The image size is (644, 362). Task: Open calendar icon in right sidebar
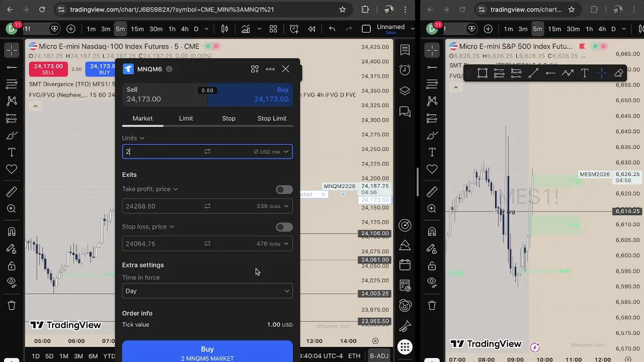tap(405, 264)
